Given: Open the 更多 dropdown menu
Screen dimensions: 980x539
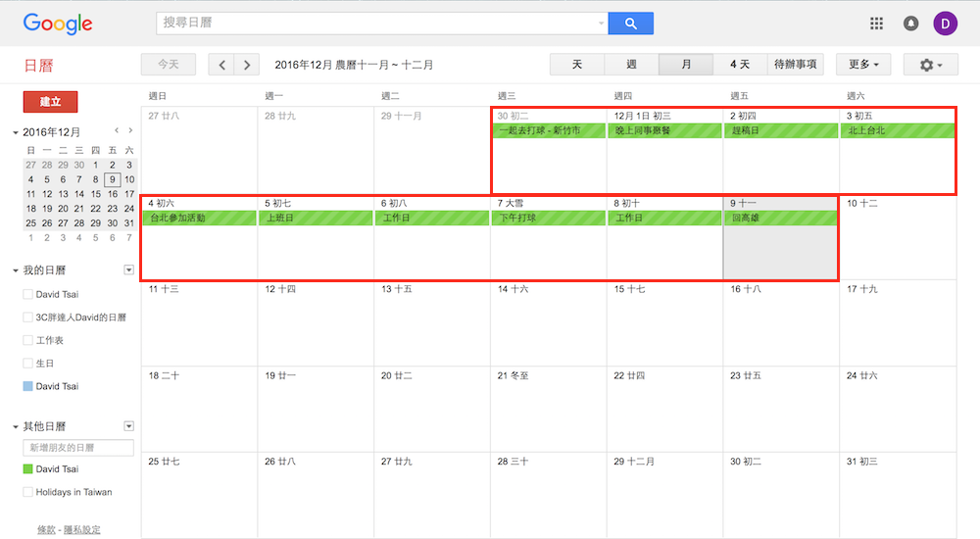Looking at the screenshot, I should pos(863,65).
